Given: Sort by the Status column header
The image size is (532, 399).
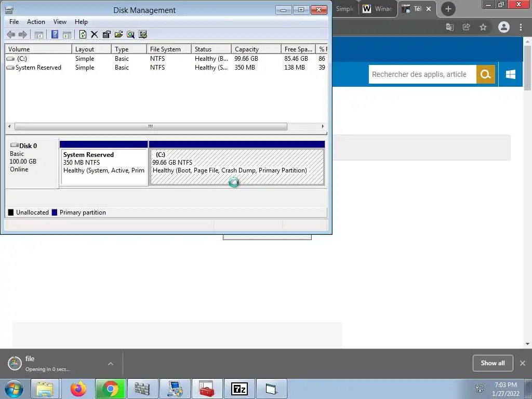Looking at the screenshot, I should coord(211,49).
